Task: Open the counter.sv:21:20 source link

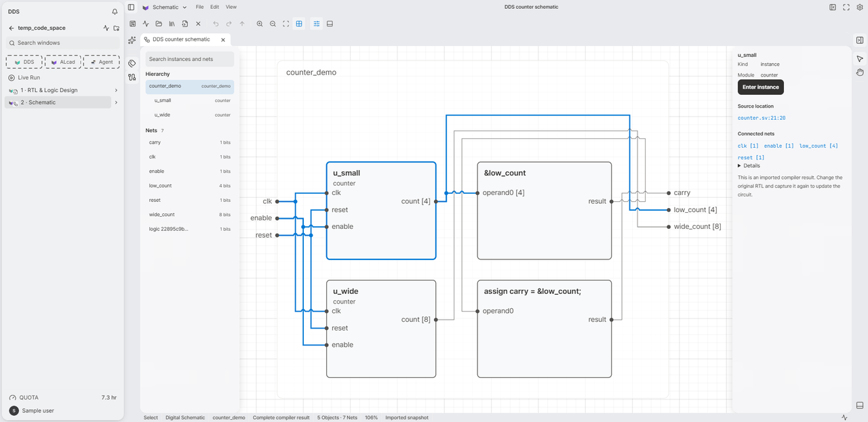Action: coord(762,118)
